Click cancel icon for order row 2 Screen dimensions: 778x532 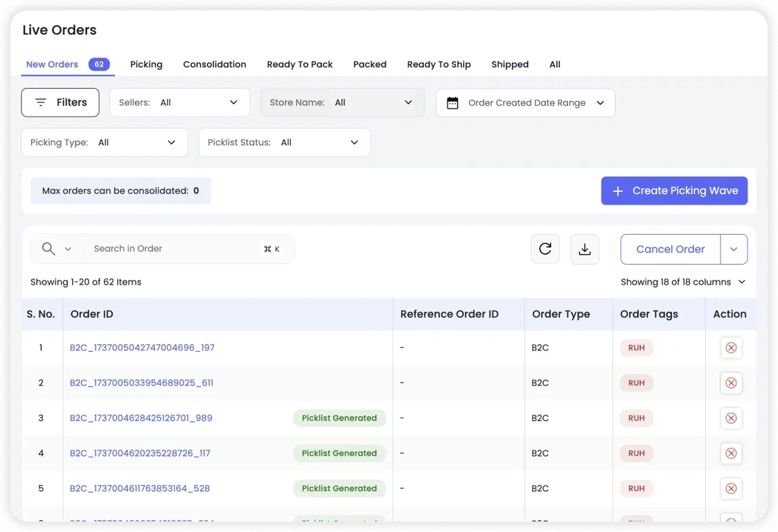(730, 383)
